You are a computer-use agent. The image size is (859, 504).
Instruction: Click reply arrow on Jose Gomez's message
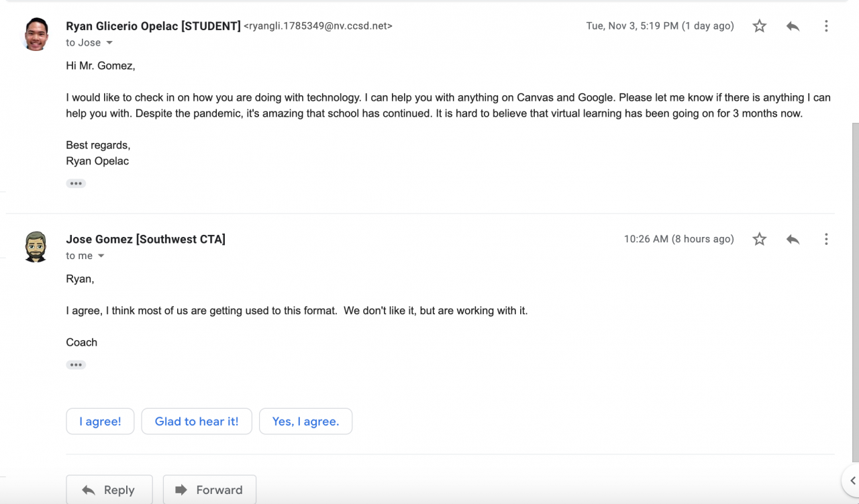[x=793, y=239]
